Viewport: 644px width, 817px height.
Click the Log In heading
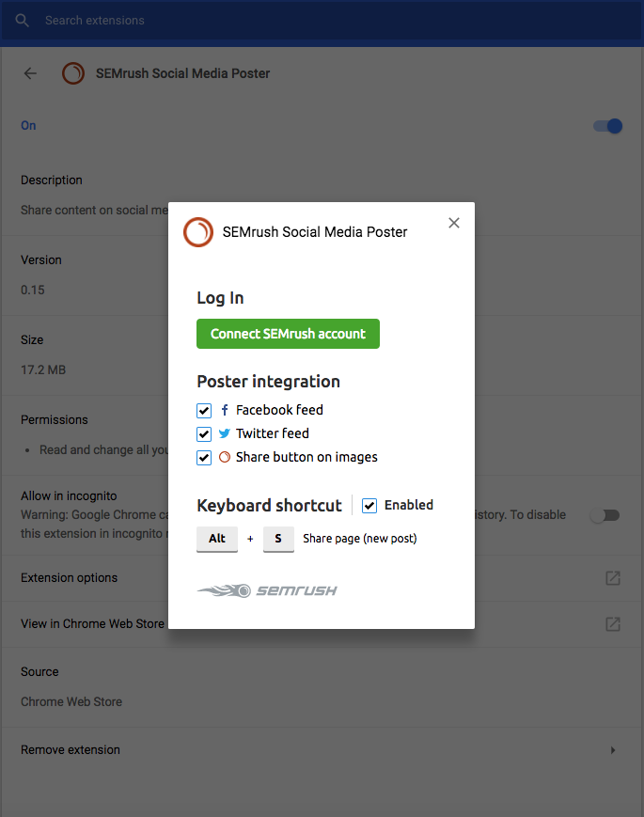tap(220, 298)
